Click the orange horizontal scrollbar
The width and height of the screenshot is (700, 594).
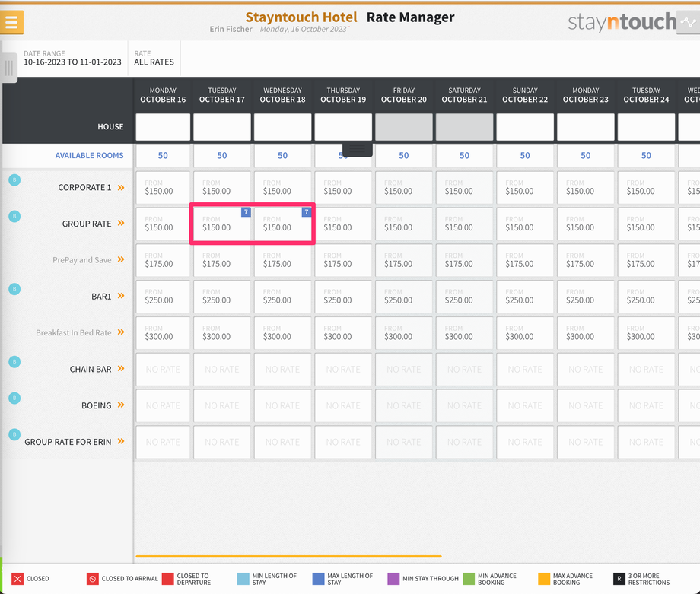click(x=288, y=557)
